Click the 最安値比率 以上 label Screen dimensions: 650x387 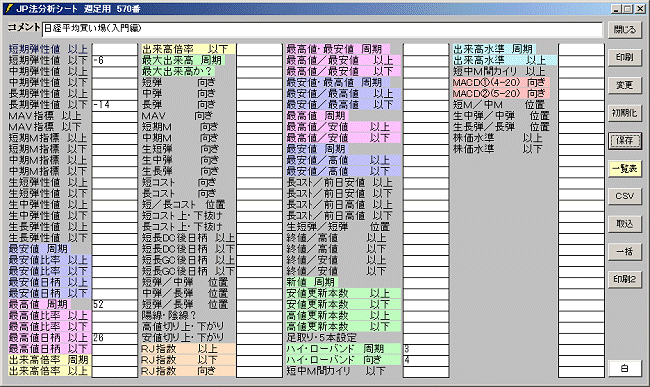click(48, 260)
